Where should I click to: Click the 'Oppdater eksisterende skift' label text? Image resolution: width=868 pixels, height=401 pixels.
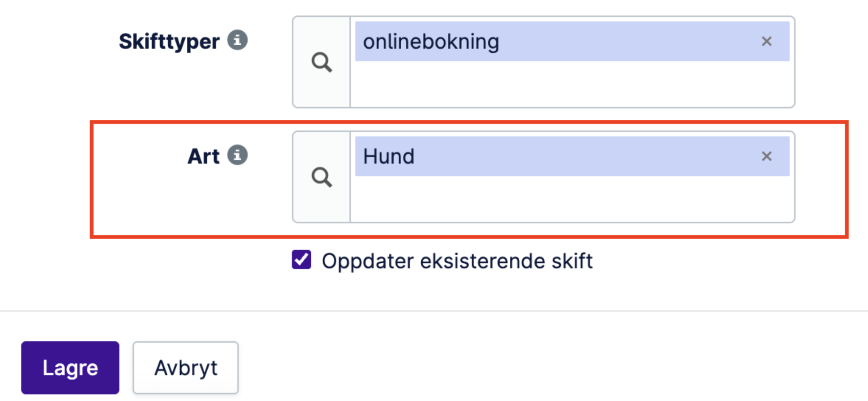[457, 261]
